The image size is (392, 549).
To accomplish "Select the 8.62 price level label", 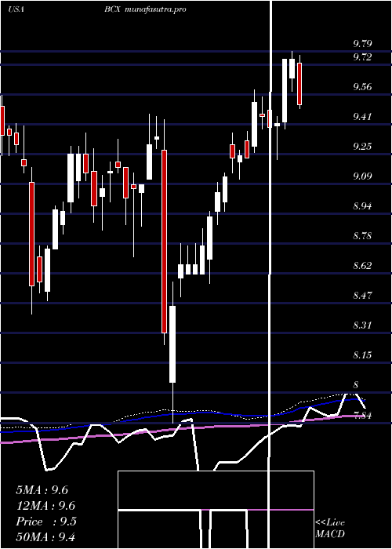I will [362, 265].
